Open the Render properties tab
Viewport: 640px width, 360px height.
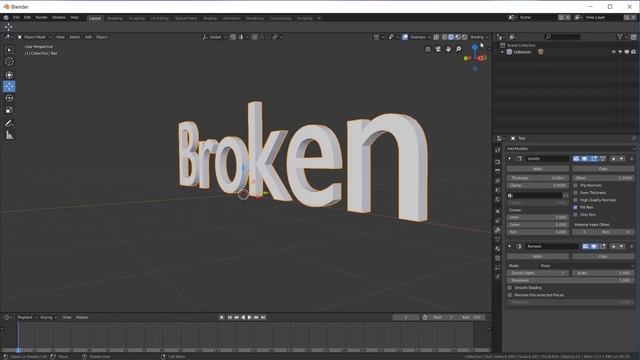498,162
